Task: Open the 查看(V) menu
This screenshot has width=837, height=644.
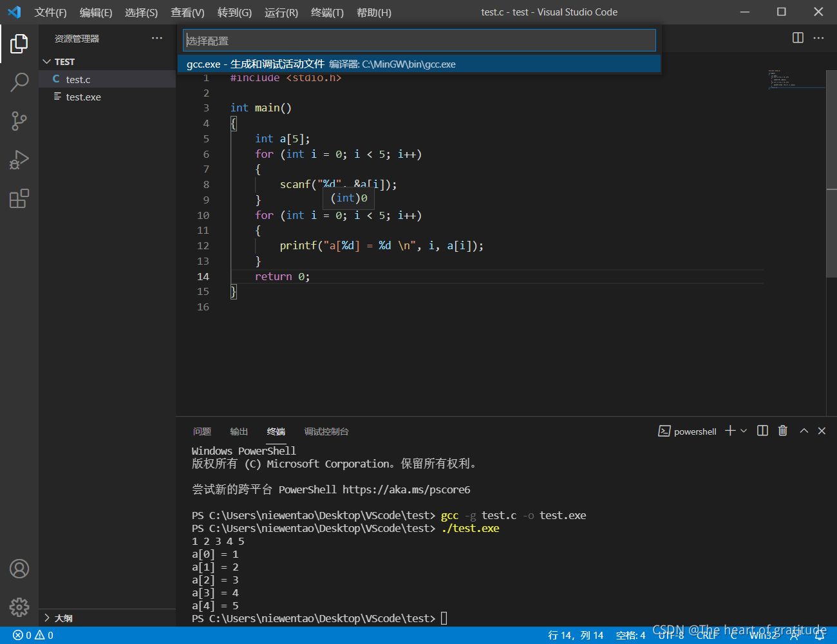Action: click(x=187, y=12)
